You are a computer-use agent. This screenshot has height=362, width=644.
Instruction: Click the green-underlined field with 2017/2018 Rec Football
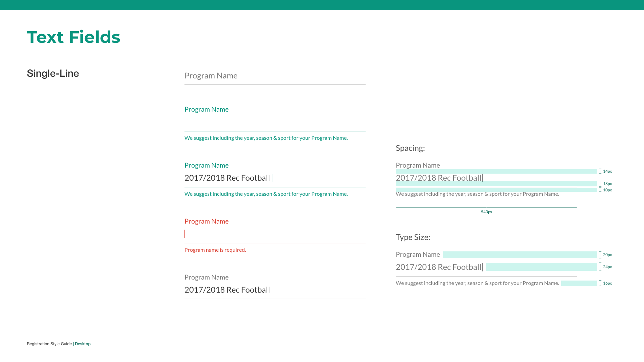[275, 178]
